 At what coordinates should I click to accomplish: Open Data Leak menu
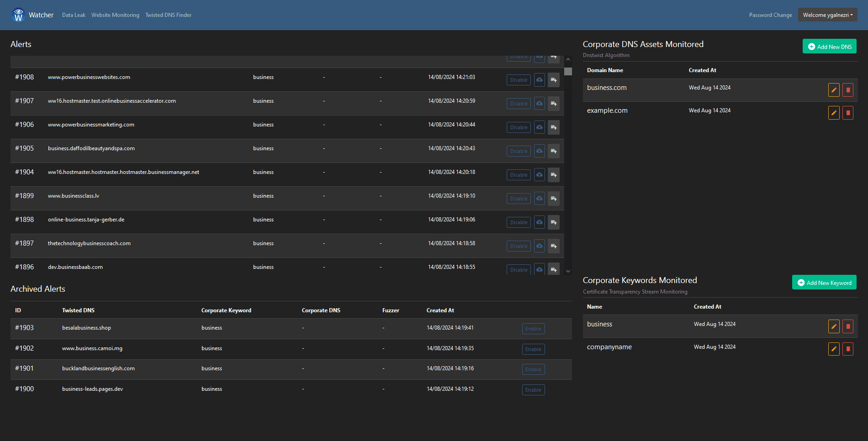74,15
